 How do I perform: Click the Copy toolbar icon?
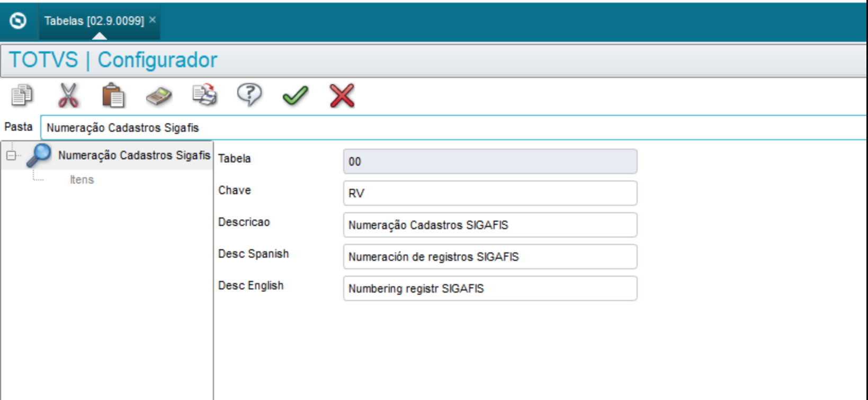click(x=22, y=96)
